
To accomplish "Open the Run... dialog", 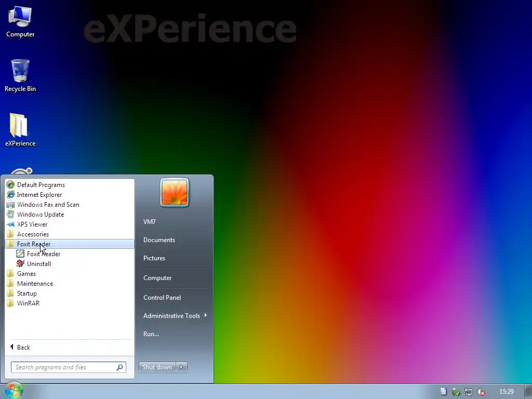I will [x=151, y=334].
